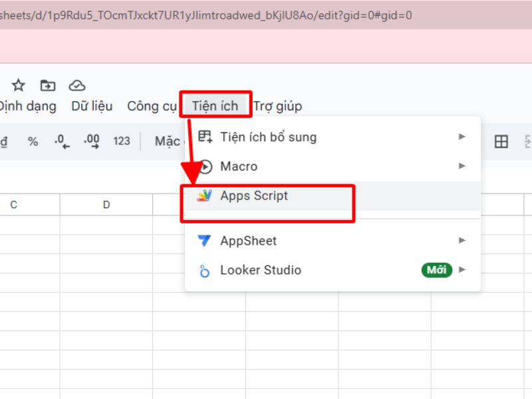Apply percent number format
532x399 pixels.
click(x=33, y=141)
